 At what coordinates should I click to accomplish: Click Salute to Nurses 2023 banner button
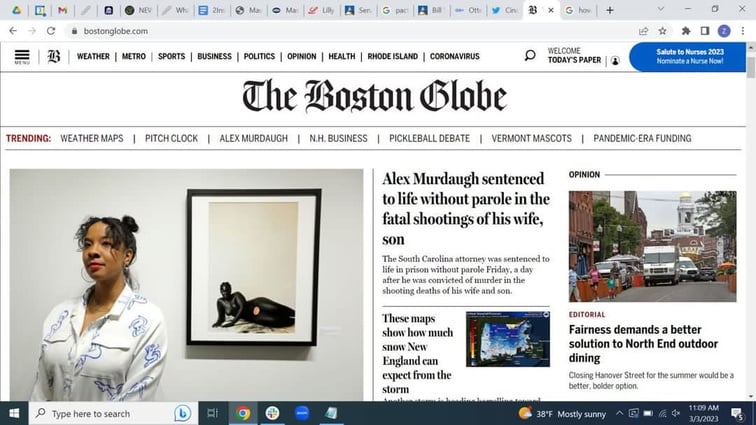tap(688, 57)
